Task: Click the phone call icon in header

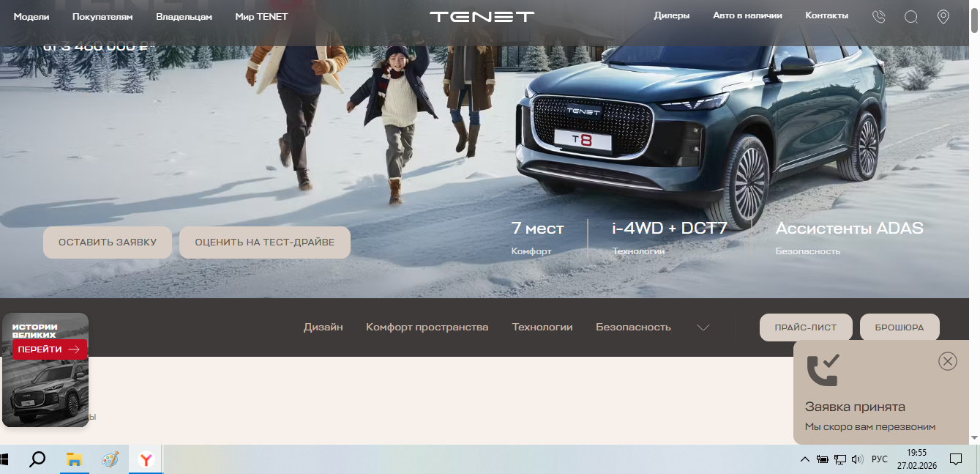Action: click(879, 17)
